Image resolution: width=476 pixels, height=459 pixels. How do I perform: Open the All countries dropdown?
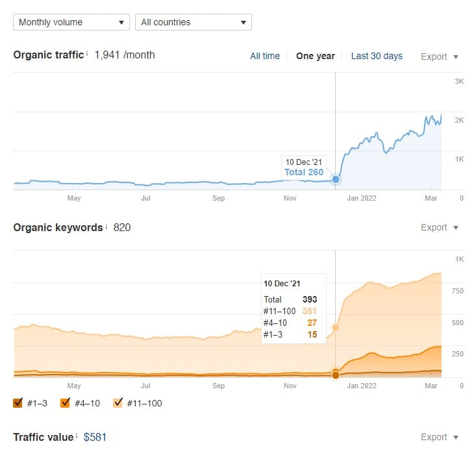pyautogui.click(x=194, y=22)
